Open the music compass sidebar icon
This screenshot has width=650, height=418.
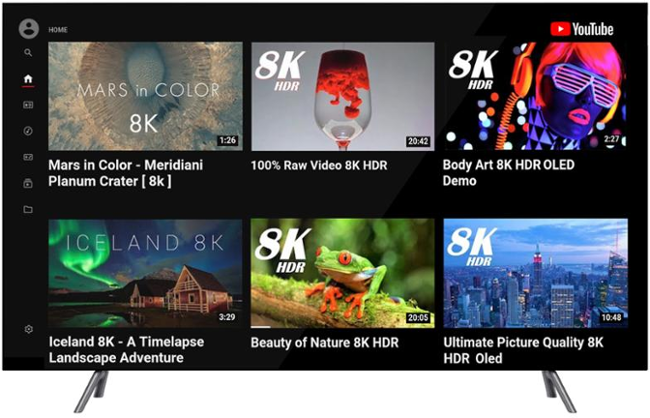28,131
